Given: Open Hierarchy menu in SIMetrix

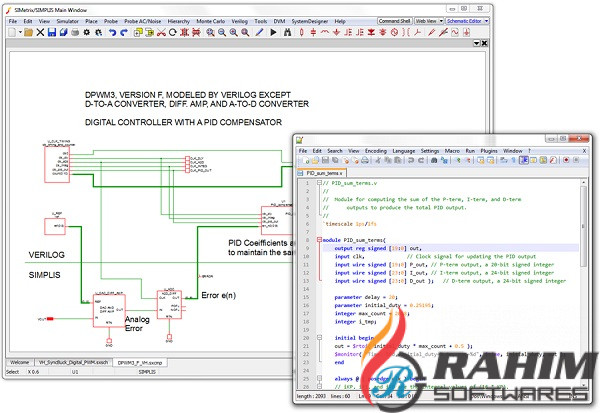Looking at the screenshot, I should coord(179,21).
